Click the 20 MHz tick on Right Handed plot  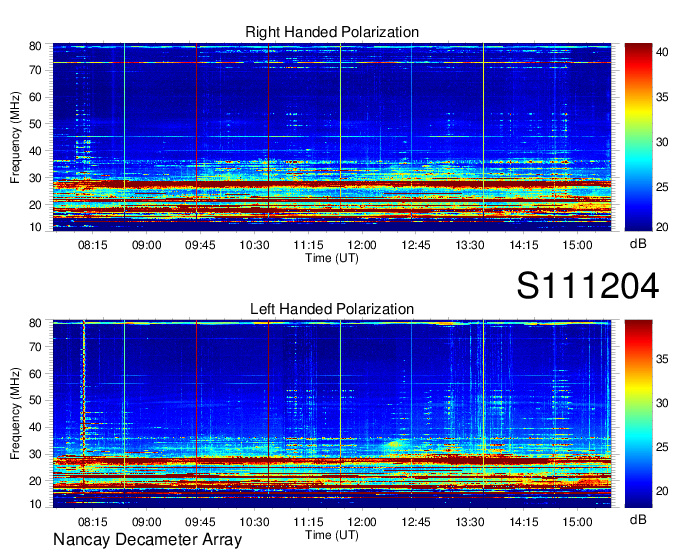[x=35, y=205]
